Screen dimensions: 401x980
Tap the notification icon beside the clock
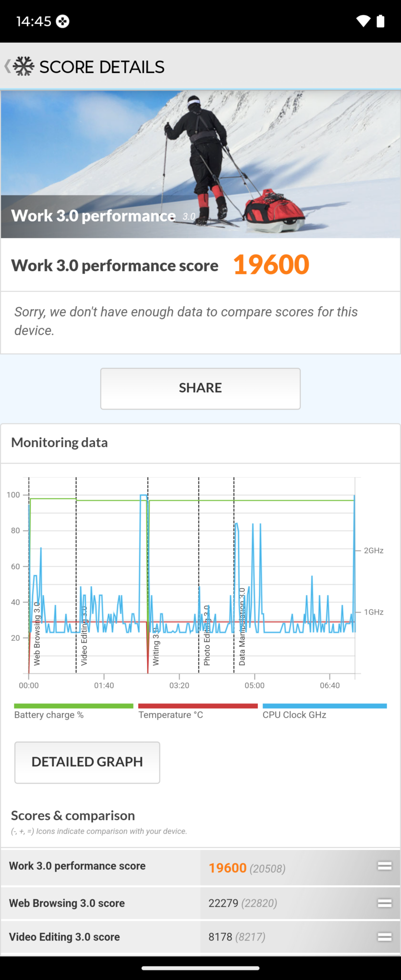point(63,21)
